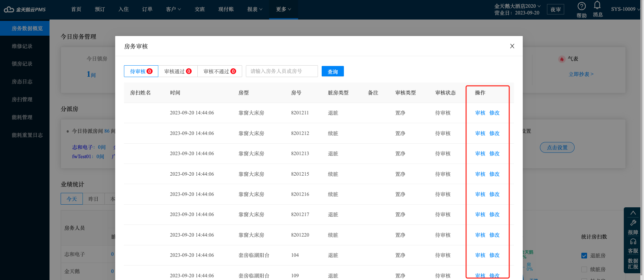This screenshot has width=644, height=280.
Task: Click the 志和电子: 0间 link
Action: (89, 147)
